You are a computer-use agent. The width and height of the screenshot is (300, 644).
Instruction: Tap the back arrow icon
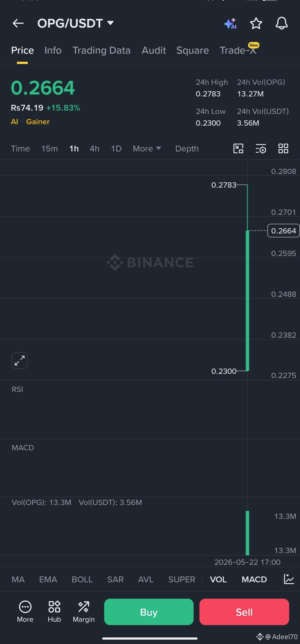click(18, 23)
